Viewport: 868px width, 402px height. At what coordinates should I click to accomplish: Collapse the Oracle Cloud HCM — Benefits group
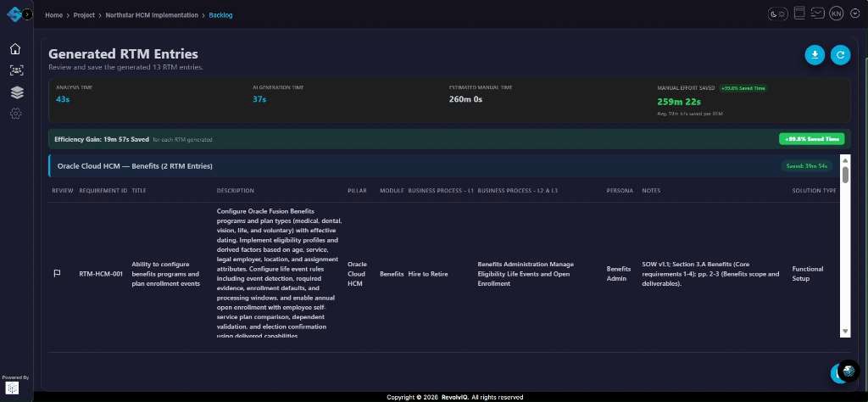click(442, 166)
